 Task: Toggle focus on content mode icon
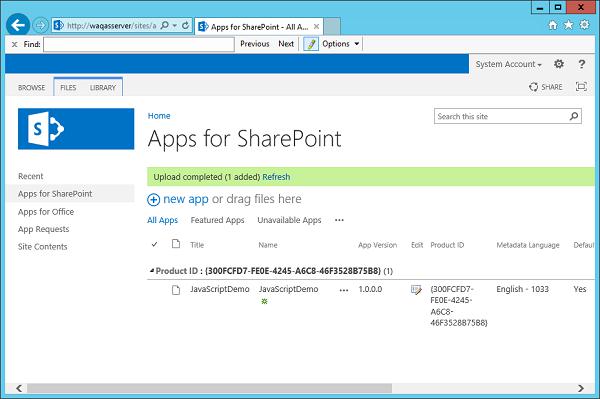581,86
